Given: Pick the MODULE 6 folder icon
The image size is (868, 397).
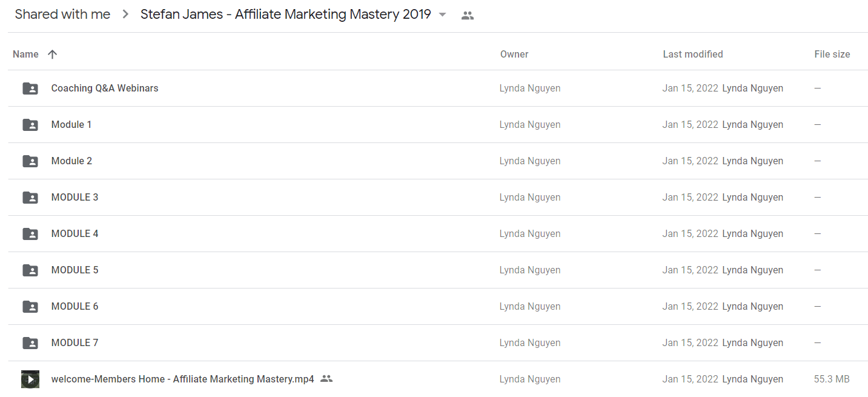Looking at the screenshot, I should [30, 307].
